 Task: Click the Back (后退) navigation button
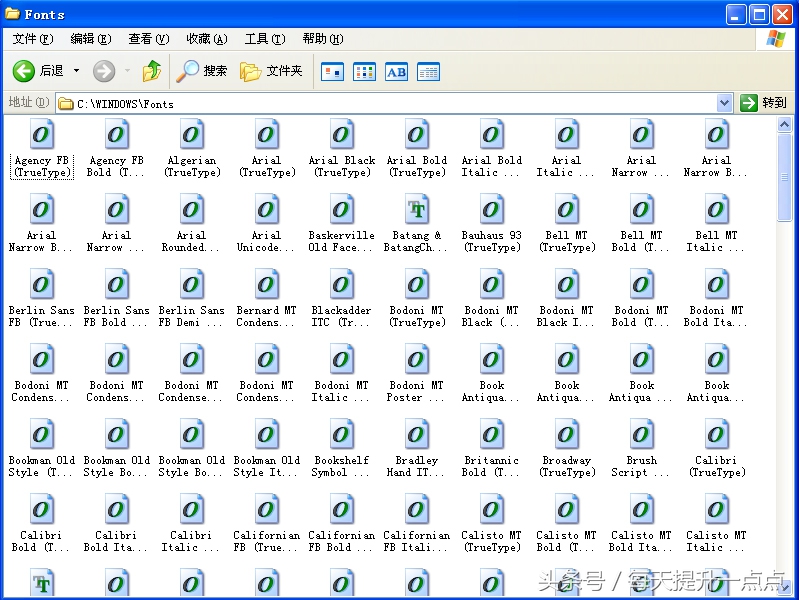[x=38, y=71]
